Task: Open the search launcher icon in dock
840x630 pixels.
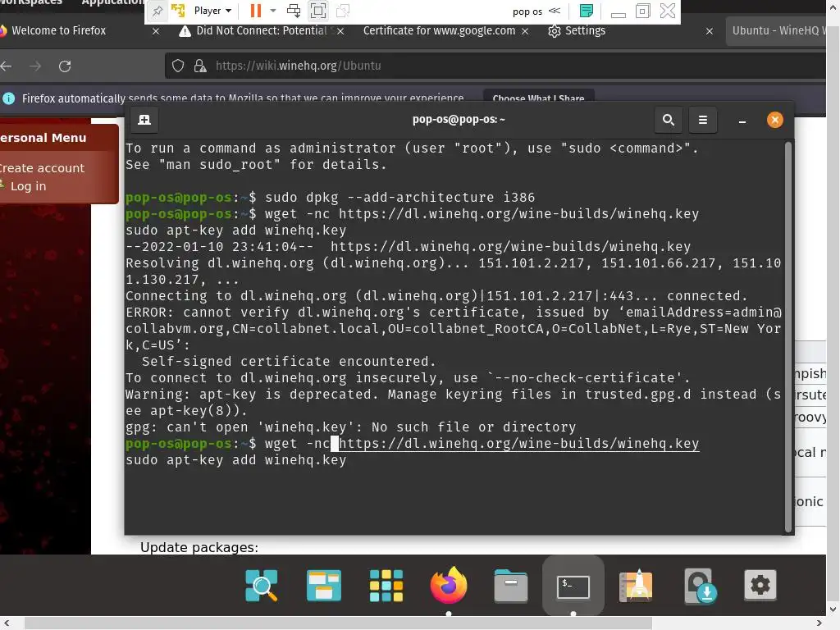Action: pyautogui.click(x=262, y=586)
